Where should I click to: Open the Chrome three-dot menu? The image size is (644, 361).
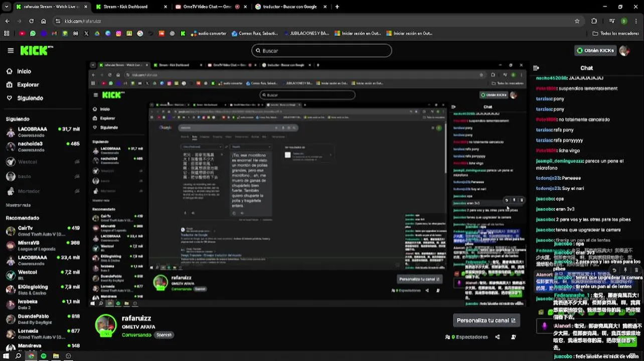pyautogui.click(x=636, y=21)
